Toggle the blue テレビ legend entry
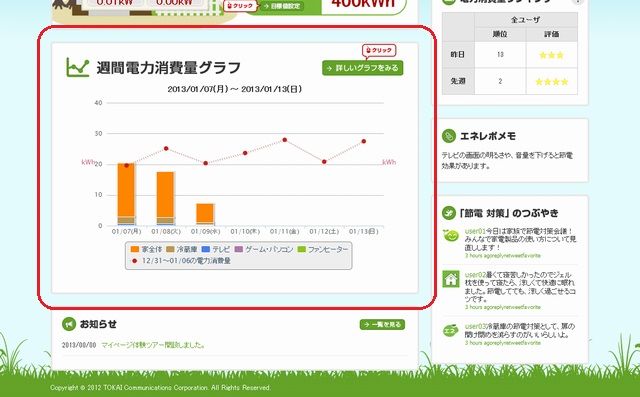Image resolution: width=640 pixels, height=397 pixels. [x=216, y=249]
